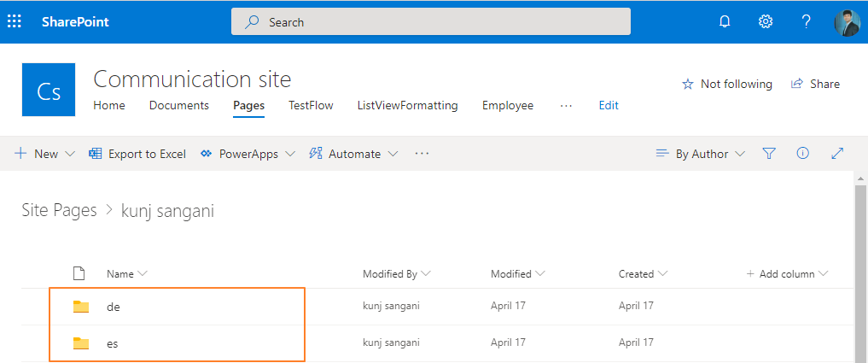Click the Share button
The height and width of the screenshot is (363, 868).
tap(815, 84)
